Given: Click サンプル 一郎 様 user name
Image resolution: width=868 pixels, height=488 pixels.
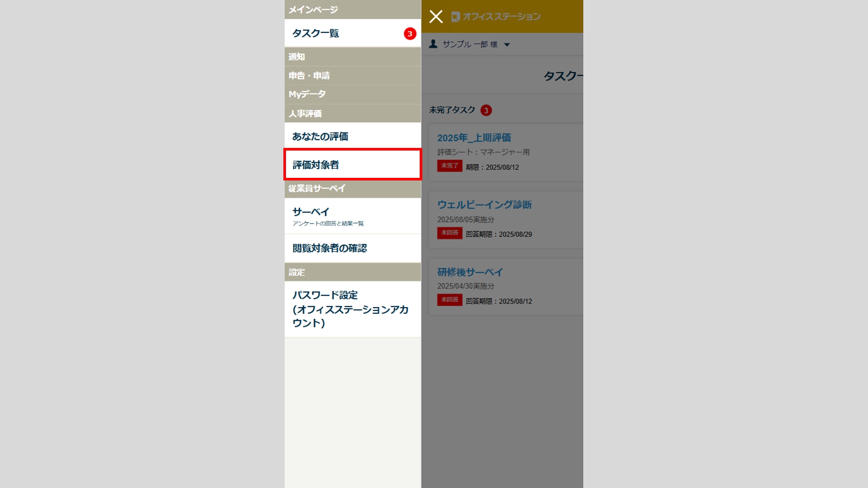Looking at the screenshot, I should (x=470, y=44).
